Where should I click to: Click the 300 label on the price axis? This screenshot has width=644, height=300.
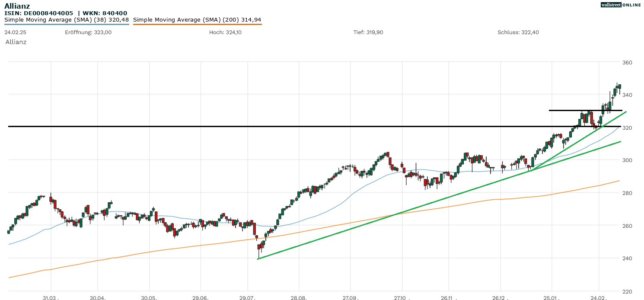(627, 160)
